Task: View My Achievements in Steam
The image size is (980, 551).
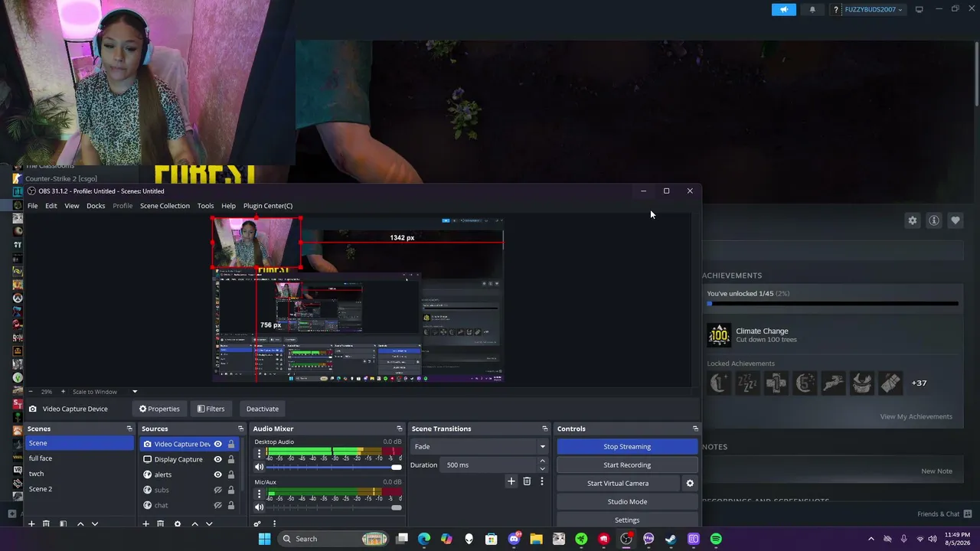Action: (916, 416)
